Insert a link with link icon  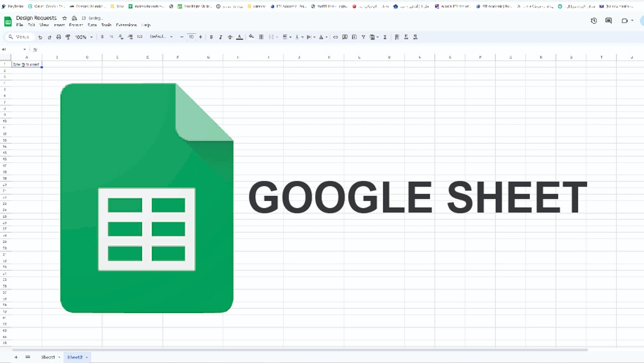[335, 37]
